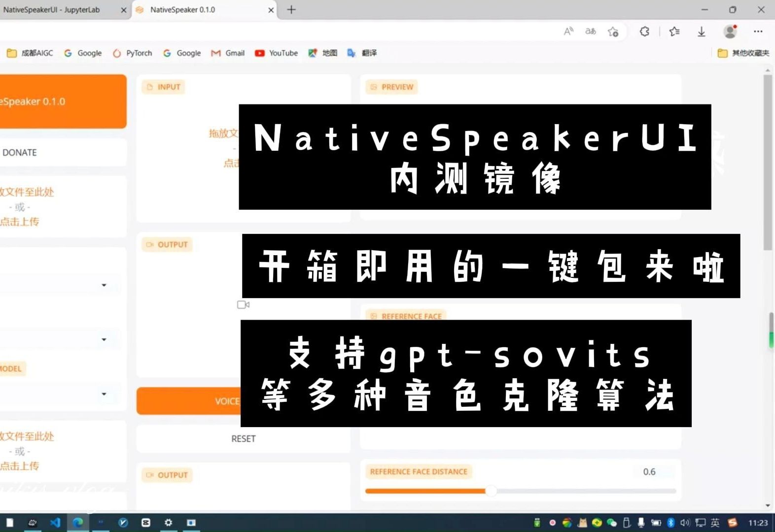Open the first Google bookmark
775x532 pixels.
[x=83, y=53]
